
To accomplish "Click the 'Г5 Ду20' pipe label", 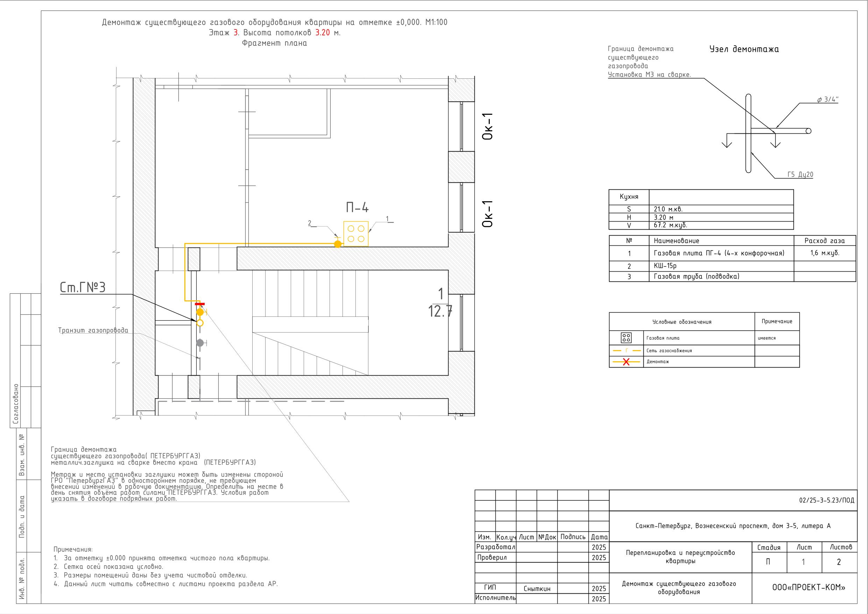I will [x=800, y=174].
